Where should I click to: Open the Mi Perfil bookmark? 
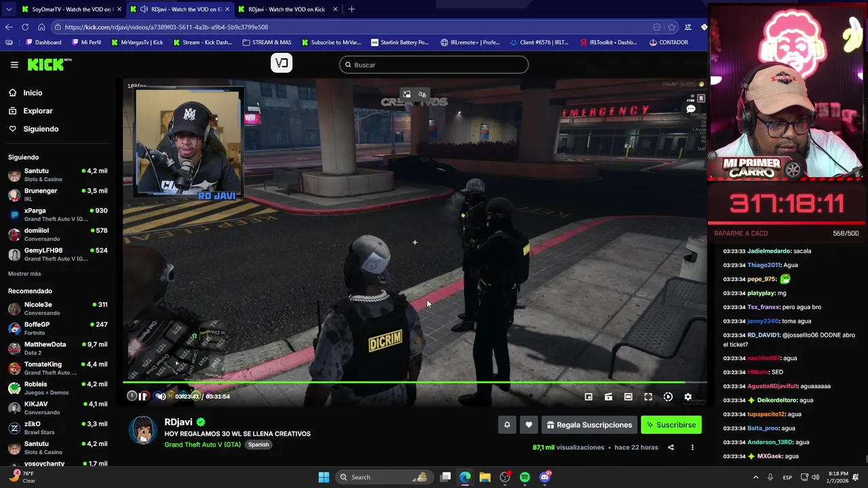pyautogui.click(x=85, y=42)
